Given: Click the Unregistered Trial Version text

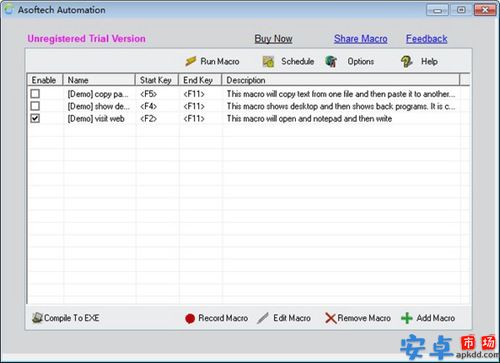Looking at the screenshot, I should point(86,39).
